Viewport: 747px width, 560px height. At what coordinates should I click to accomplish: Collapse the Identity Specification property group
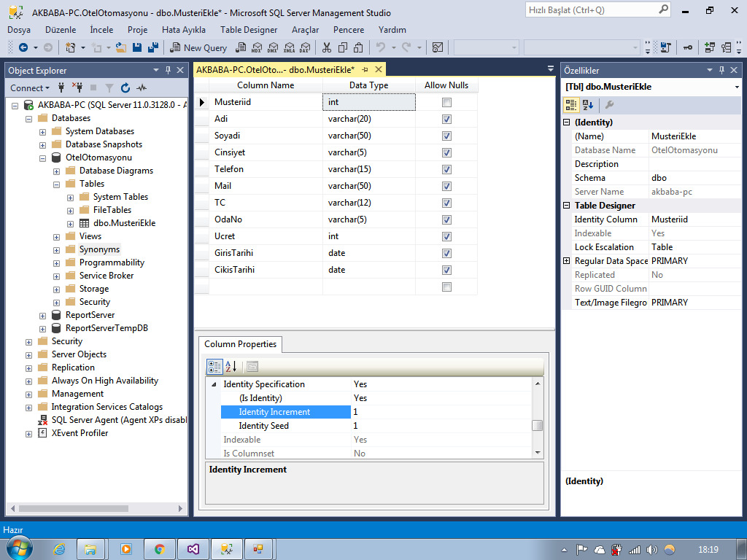pos(214,384)
